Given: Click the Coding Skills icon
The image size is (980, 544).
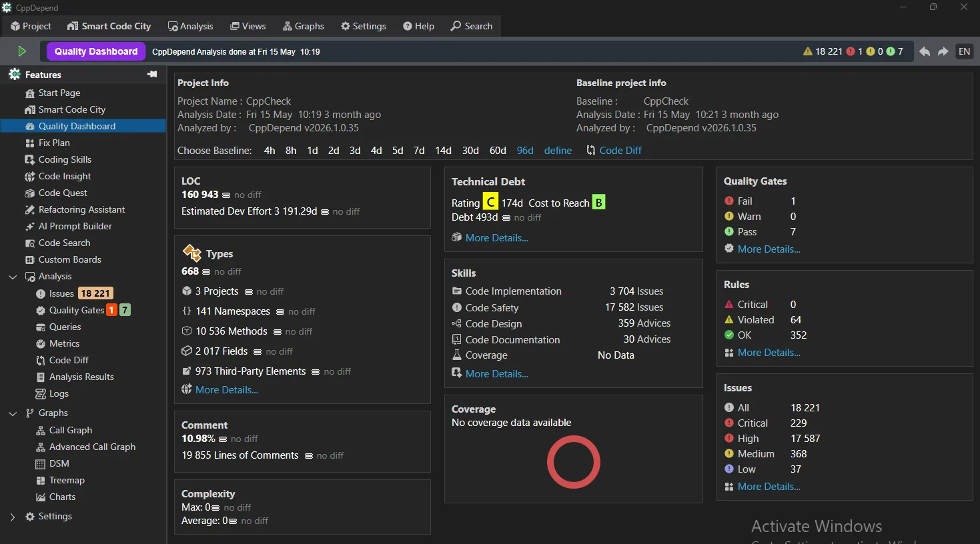Looking at the screenshot, I should point(30,160).
